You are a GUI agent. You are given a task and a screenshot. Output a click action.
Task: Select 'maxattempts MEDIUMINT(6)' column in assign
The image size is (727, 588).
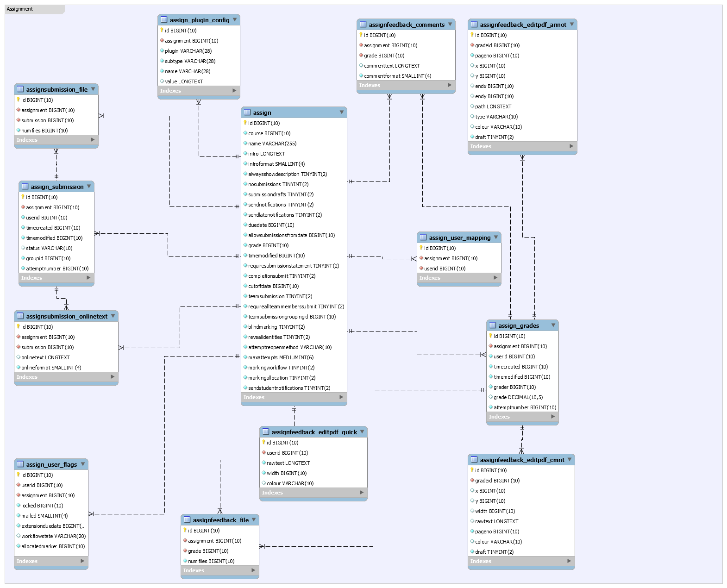294,357
